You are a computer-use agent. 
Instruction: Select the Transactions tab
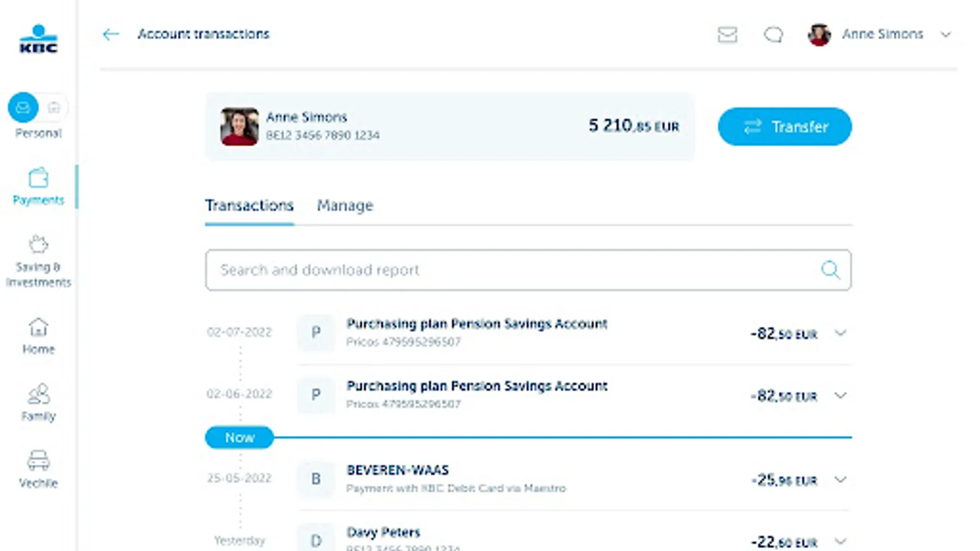249,206
